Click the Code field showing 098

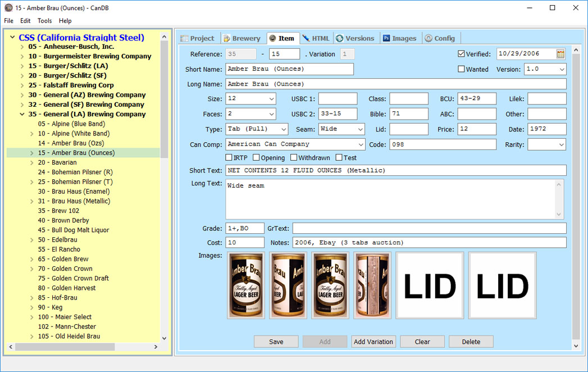coord(443,144)
